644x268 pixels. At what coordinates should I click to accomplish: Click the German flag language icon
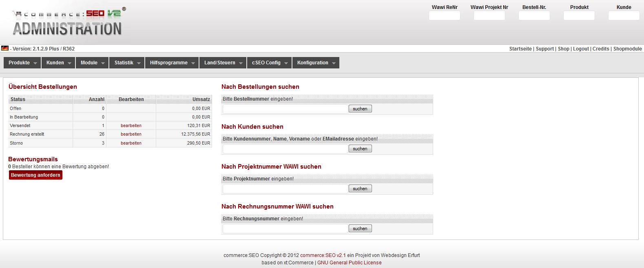5,48
